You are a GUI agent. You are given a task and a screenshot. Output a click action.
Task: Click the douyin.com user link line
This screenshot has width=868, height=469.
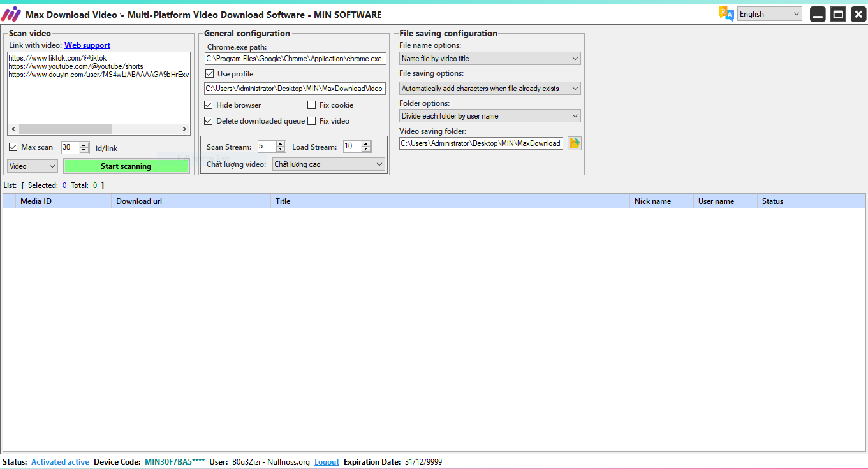(x=99, y=75)
